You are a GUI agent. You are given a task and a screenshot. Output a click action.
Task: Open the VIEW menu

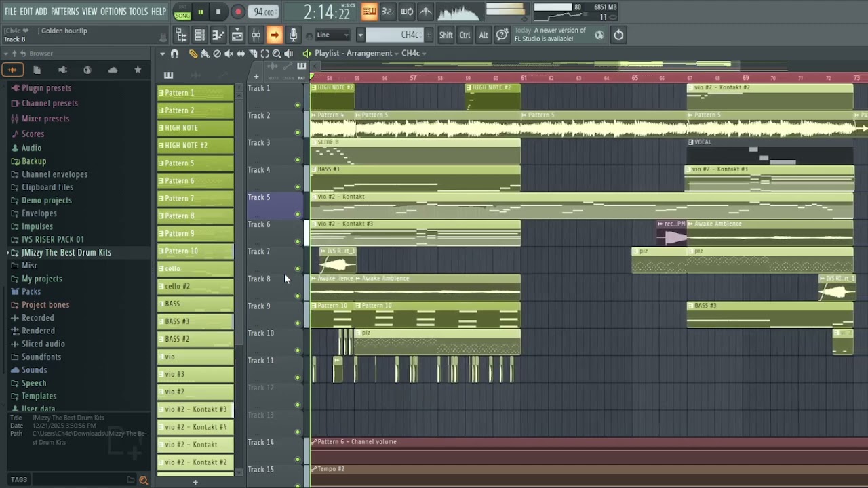tap(90, 12)
